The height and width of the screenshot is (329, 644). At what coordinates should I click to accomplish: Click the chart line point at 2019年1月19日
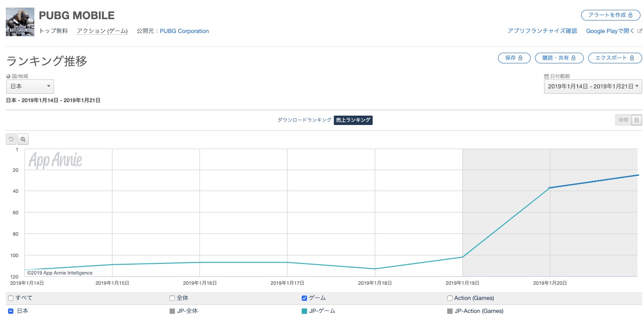point(462,257)
